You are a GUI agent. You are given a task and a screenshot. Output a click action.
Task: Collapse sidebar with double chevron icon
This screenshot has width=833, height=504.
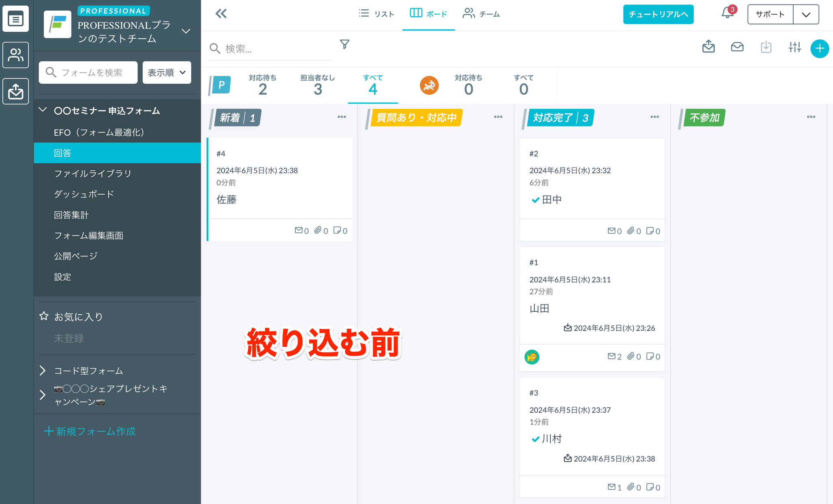tap(221, 14)
